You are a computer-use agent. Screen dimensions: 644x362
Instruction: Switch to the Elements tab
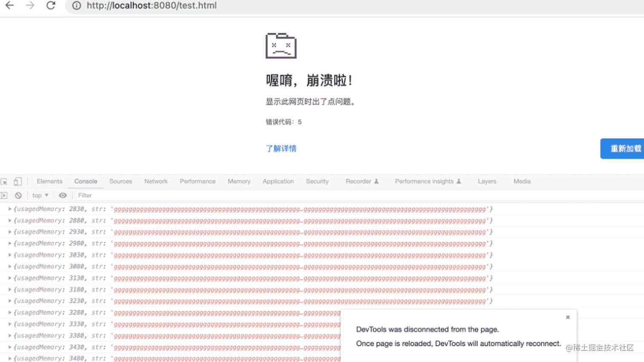pyautogui.click(x=49, y=181)
